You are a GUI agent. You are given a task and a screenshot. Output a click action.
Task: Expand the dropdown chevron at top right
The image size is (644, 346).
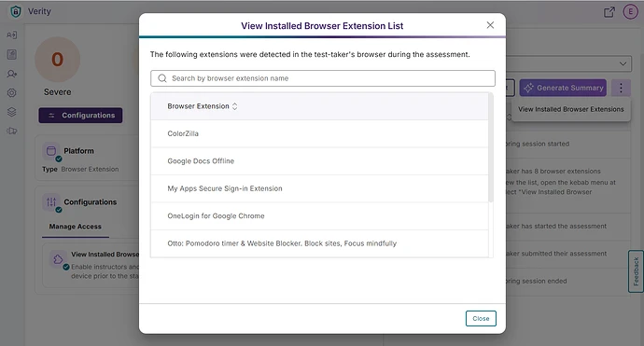click(623, 64)
